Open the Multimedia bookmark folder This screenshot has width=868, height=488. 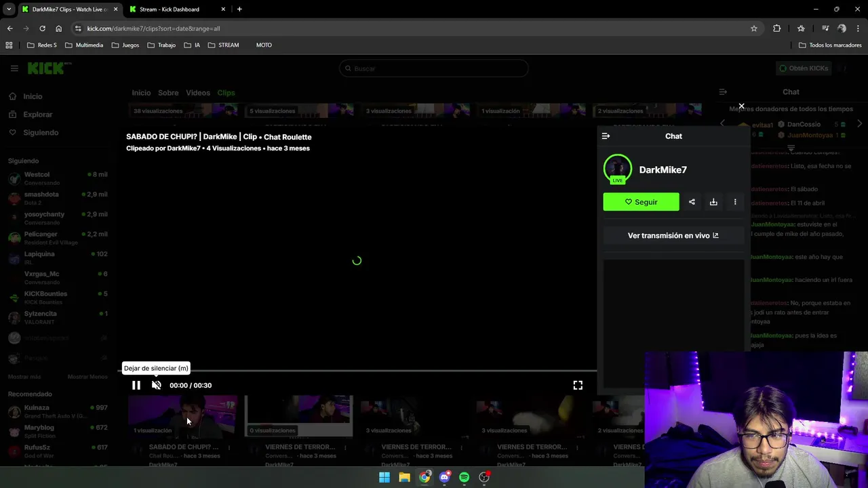[84, 45]
